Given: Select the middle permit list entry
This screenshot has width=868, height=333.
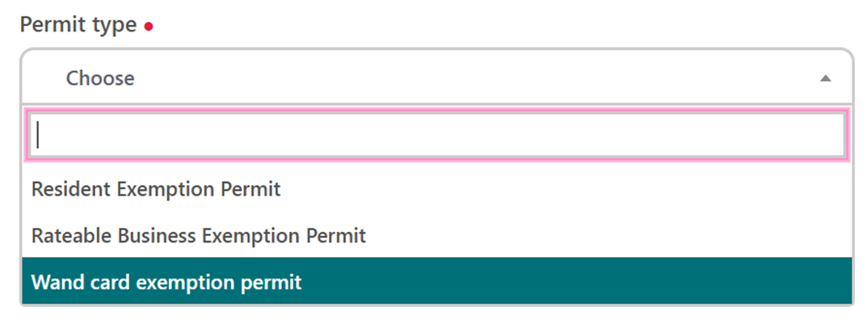Looking at the screenshot, I should 199,236.
